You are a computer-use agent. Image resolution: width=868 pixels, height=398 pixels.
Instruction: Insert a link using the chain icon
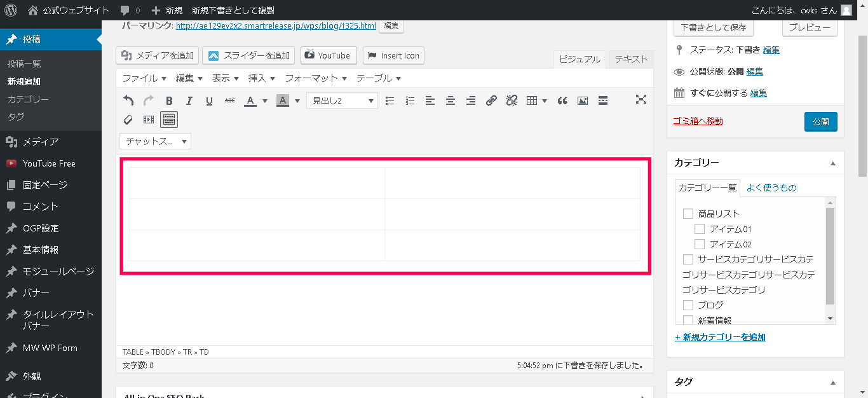[x=491, y=100]
